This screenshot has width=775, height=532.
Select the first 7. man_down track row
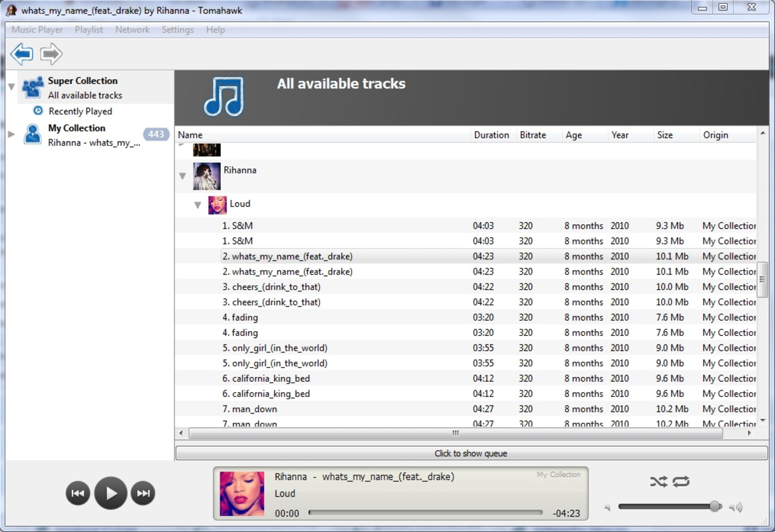[466, 409]
